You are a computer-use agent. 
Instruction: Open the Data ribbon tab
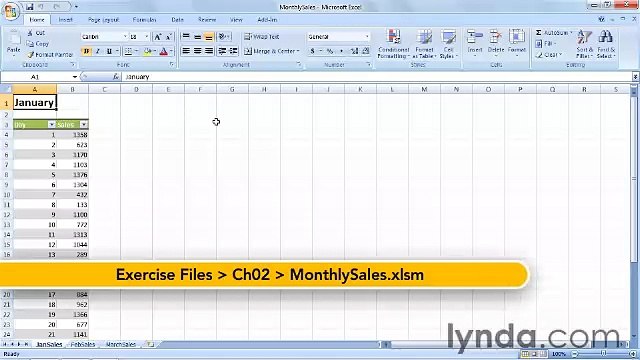point(177,20)
